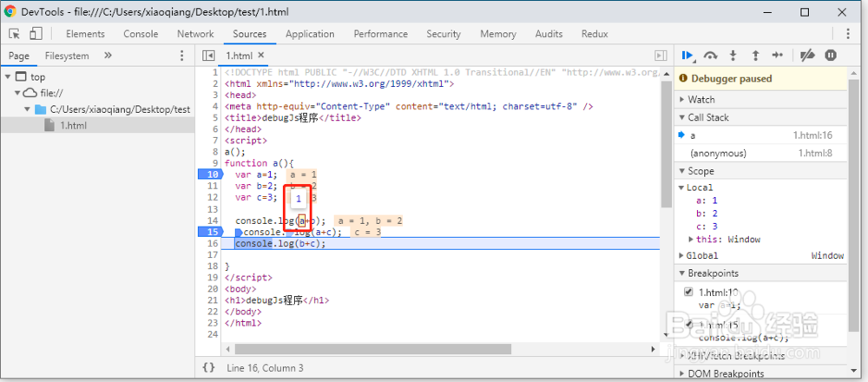The height and width of the screenshot is (382, 868).
Task: Step over next function call
Action: point(711,55)
